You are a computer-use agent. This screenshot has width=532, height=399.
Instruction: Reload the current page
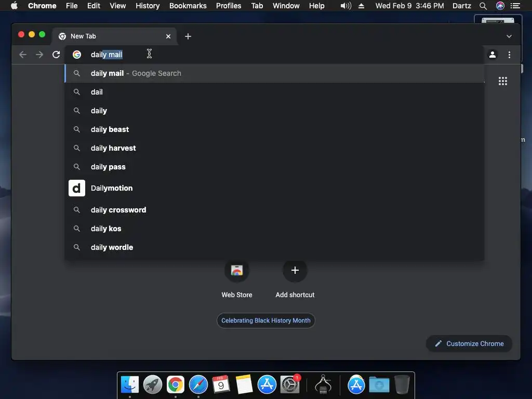point(56,55)
